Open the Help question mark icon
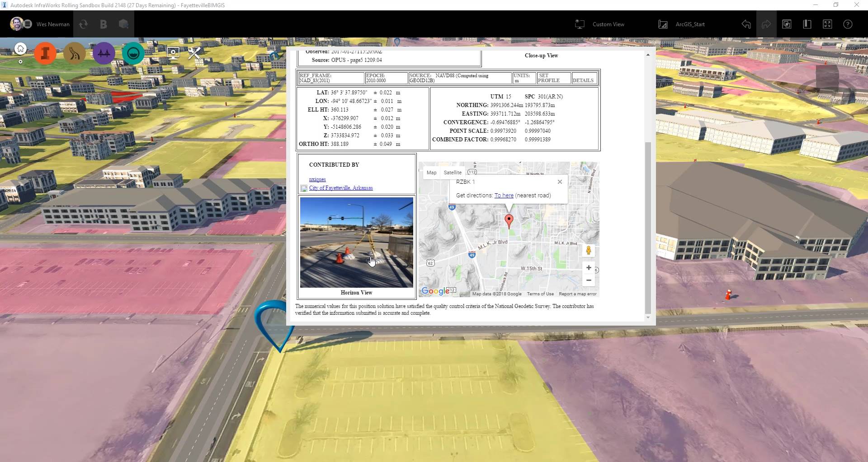868x462 pixels. [847, 24]
